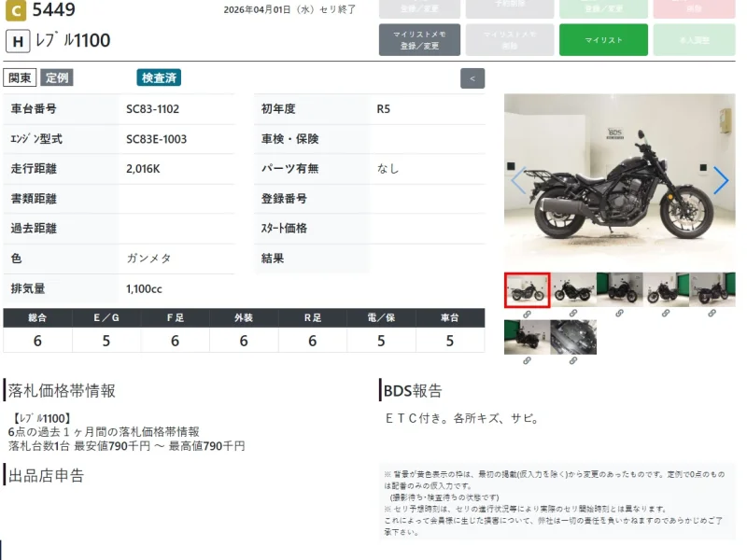Show the next photo with the right arrow
The image size is (747, 560).
click(721, 180)
